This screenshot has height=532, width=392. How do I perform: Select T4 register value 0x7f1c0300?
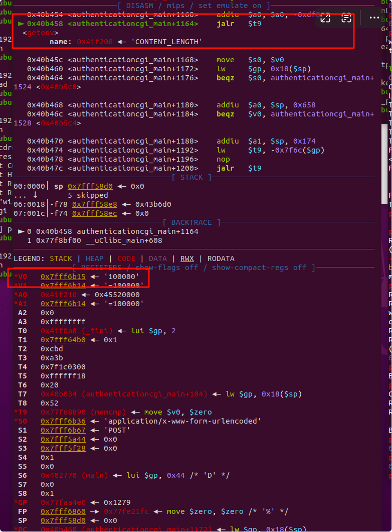63,367
